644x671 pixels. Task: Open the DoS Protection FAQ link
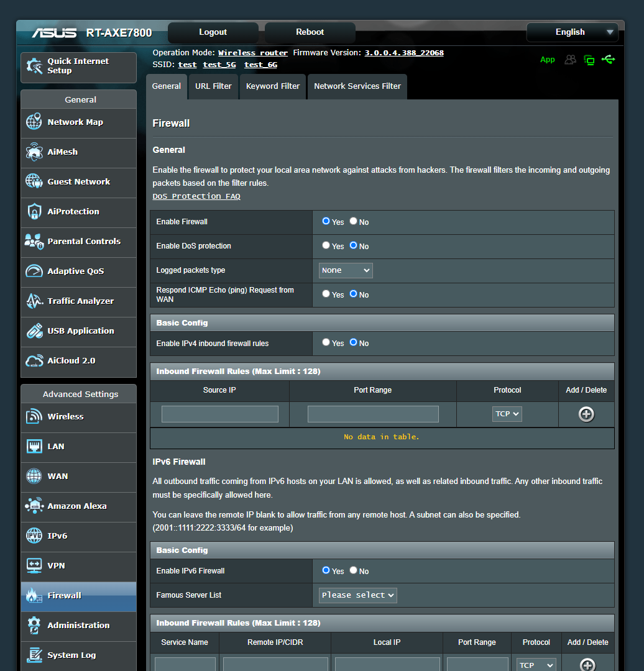[196, 196]
